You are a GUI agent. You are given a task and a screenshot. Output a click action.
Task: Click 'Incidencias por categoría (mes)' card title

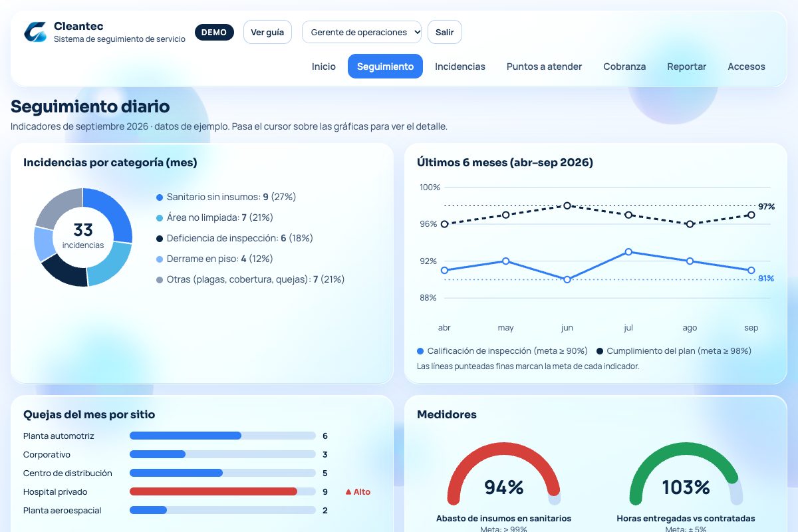click(x=110, y=162)
